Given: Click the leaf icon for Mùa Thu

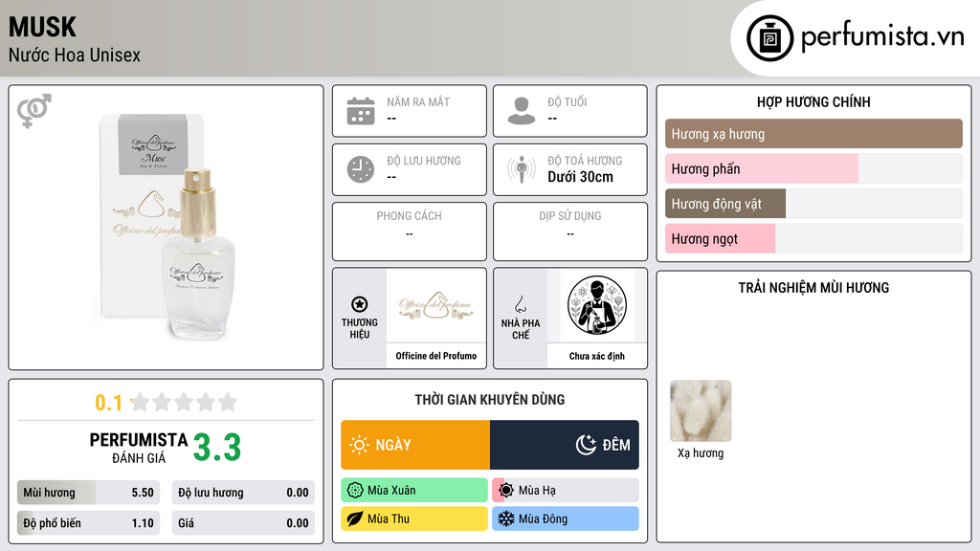Looking at the screenshot, I should (355, 519).
